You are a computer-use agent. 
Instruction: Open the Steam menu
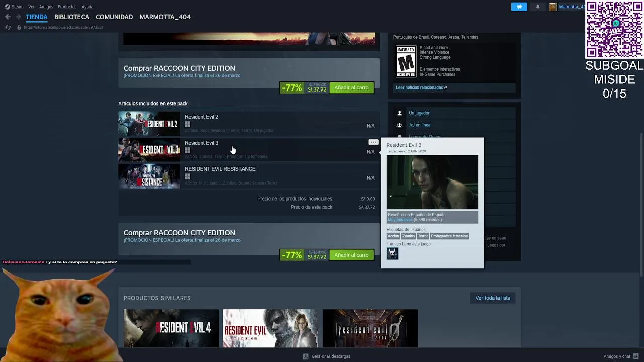18,7
